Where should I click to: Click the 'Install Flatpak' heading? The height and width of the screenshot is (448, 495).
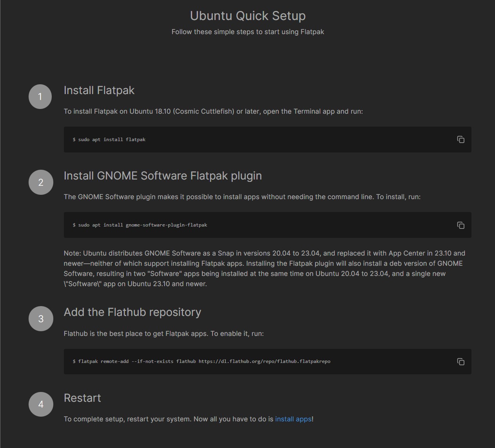99,91
